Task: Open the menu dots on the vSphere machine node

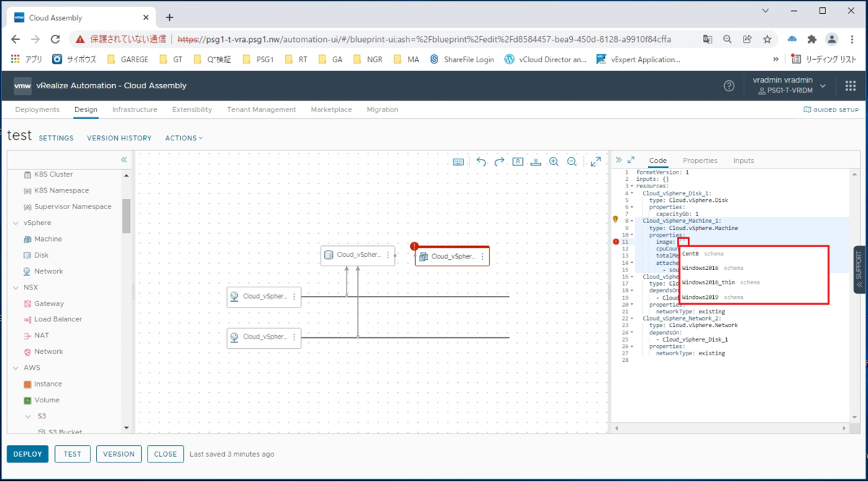Action: pos(482,256)
